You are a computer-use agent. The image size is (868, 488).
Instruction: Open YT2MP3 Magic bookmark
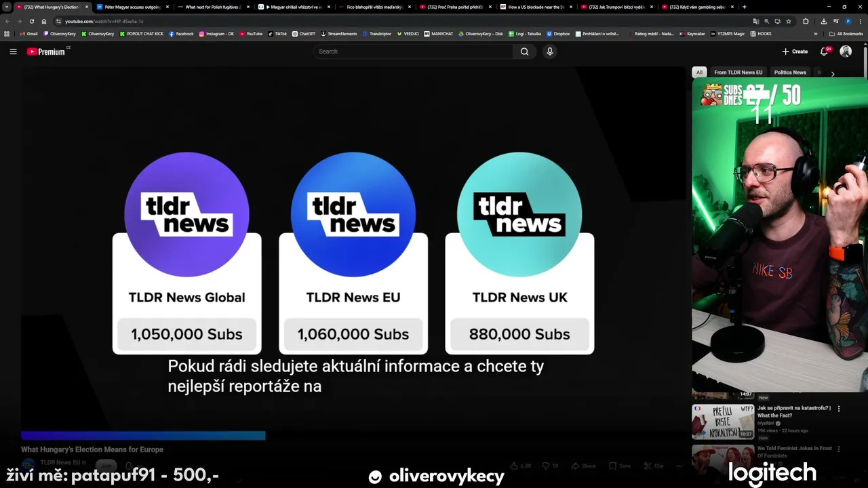(x=727, y=33)
